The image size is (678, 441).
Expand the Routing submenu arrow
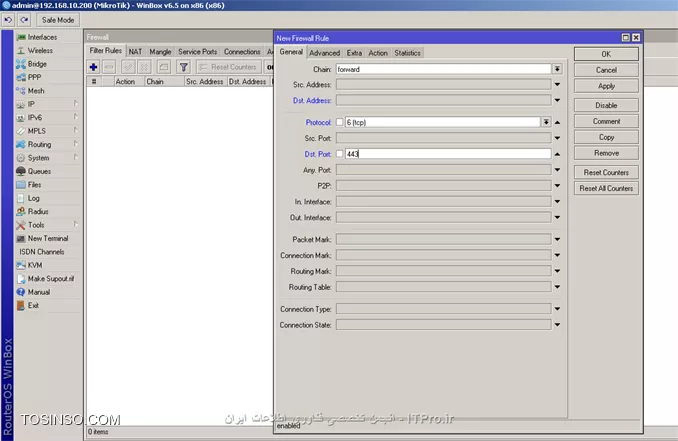pos(76,144)
